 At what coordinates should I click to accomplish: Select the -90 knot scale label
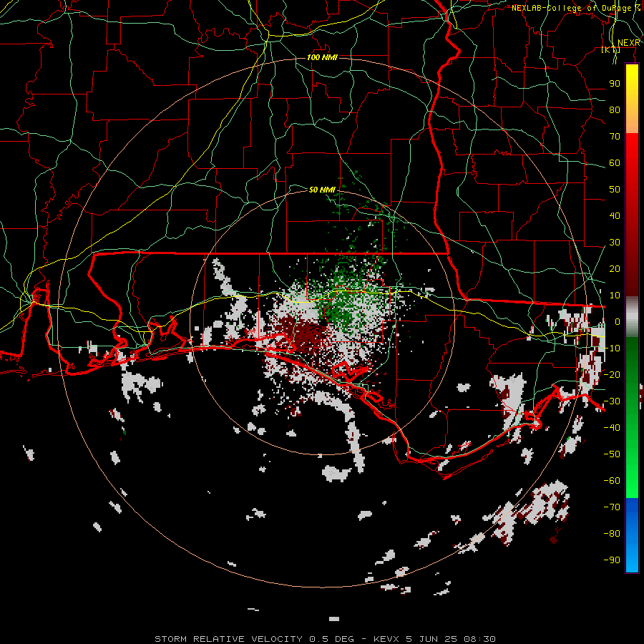[x=612, y=560]
